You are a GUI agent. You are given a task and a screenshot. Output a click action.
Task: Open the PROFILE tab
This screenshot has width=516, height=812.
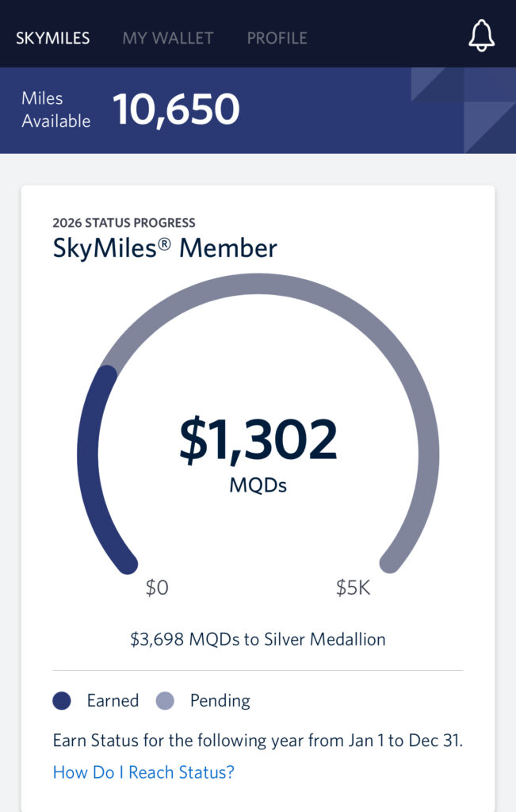[277, 38]
